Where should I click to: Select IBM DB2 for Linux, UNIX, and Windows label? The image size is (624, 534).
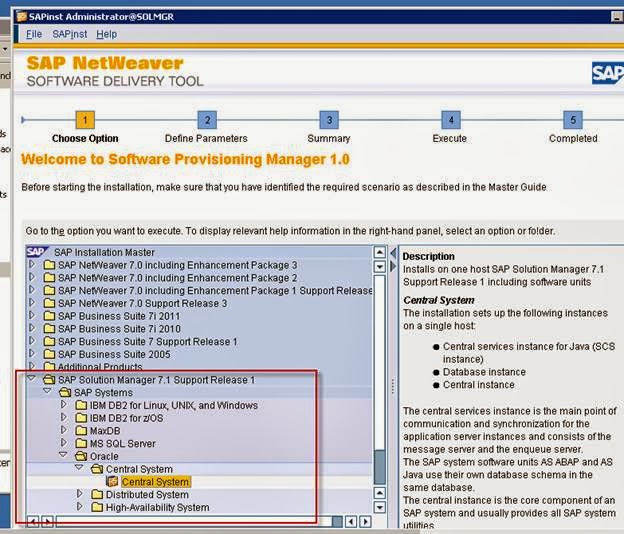174,405
